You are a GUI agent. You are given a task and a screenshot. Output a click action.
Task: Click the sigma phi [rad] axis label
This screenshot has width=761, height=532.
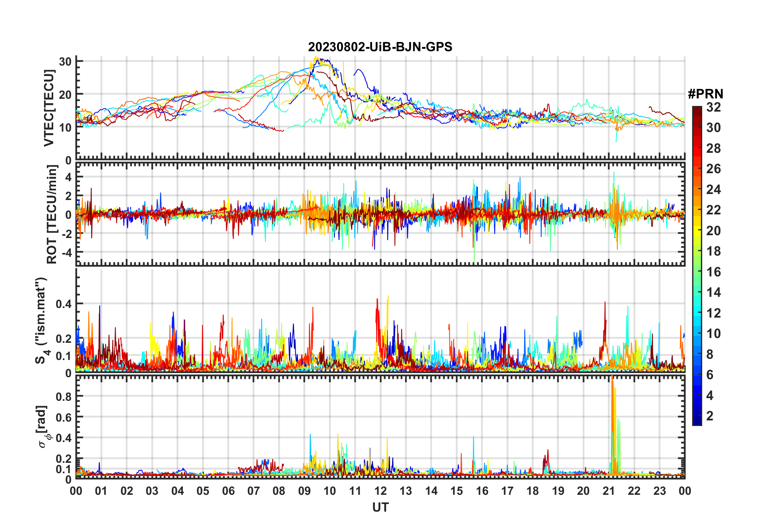[x=43, y=426]
